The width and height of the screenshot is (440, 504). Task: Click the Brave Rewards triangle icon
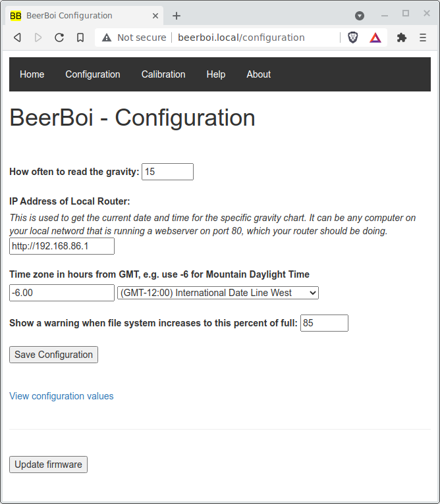coord(375,38)
